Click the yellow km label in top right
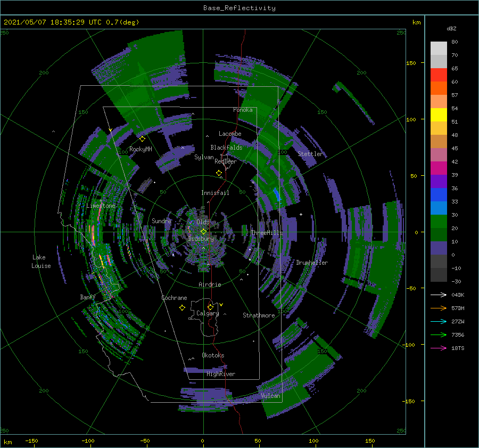The width and height of the screenshot is (479, 448). [416, 22]
